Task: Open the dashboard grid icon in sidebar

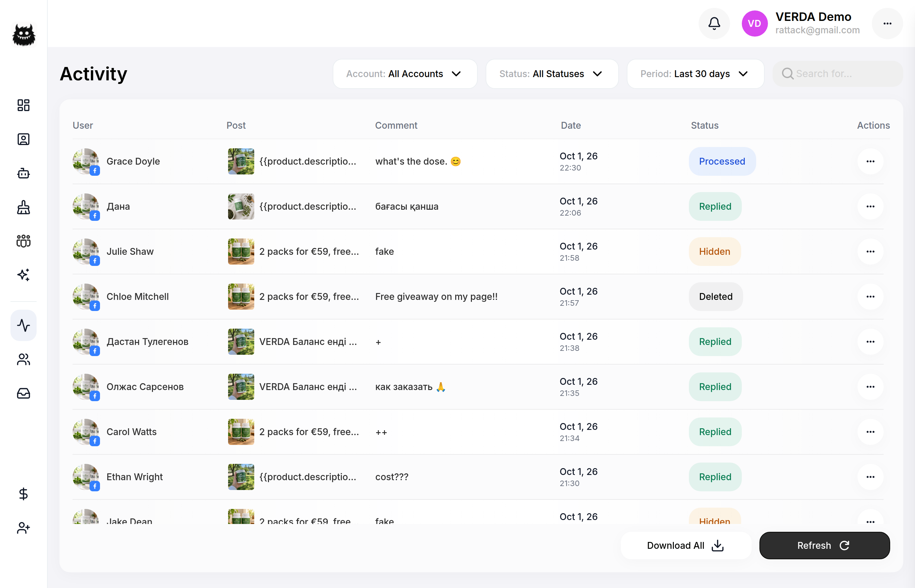Action: (24, 106)
